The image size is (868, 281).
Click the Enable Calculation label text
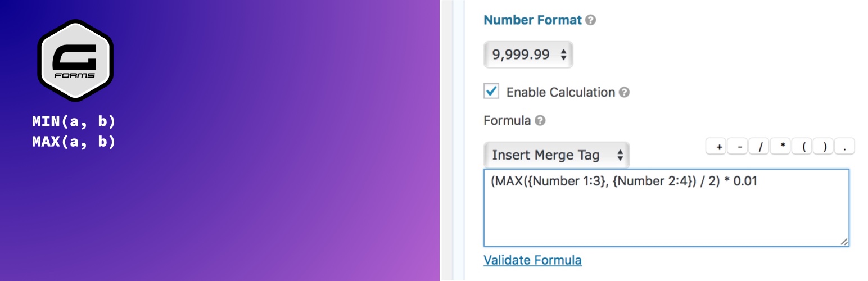(560, 92)
